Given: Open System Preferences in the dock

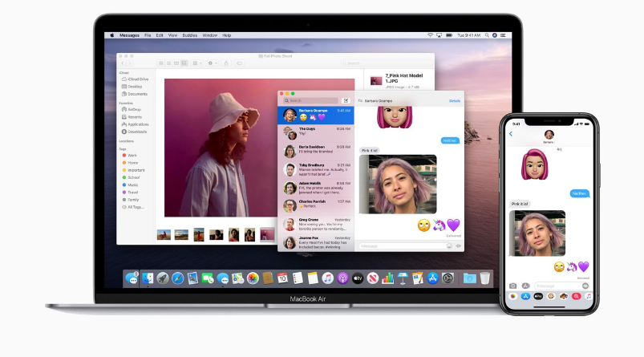Looking at the screenshot, I should (448, 278).
